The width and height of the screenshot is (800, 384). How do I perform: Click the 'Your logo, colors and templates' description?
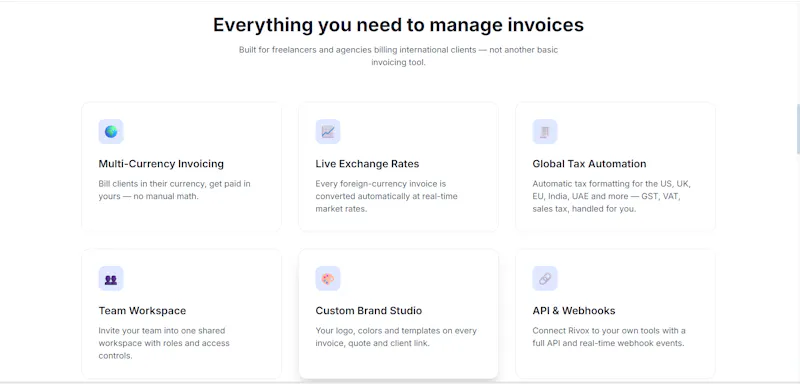click(396, 337)
